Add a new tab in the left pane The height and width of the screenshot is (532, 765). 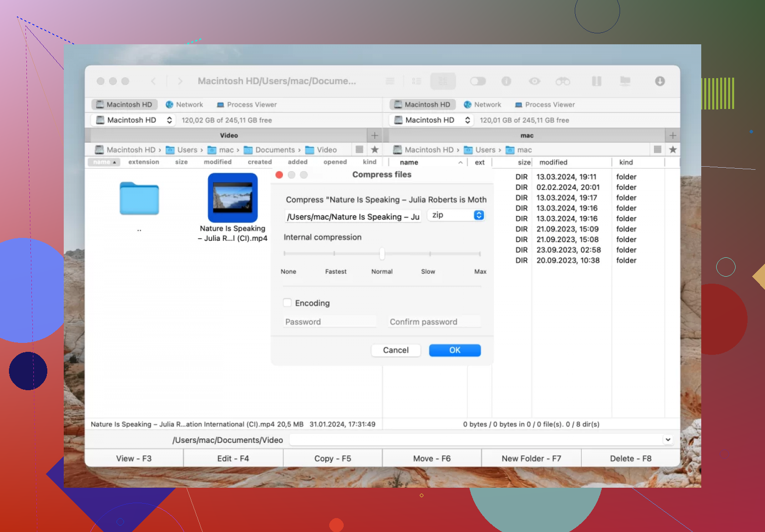click(375, 135)
